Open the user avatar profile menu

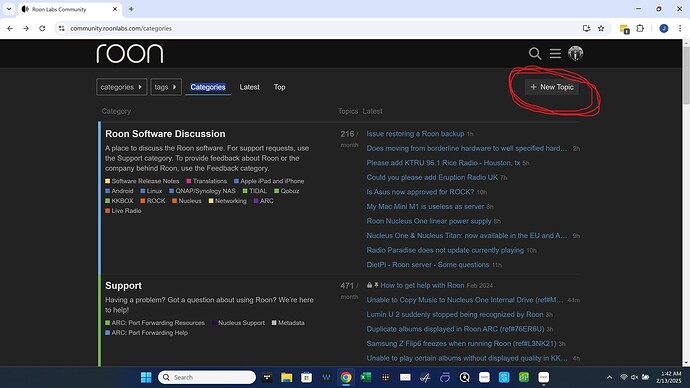575,53
